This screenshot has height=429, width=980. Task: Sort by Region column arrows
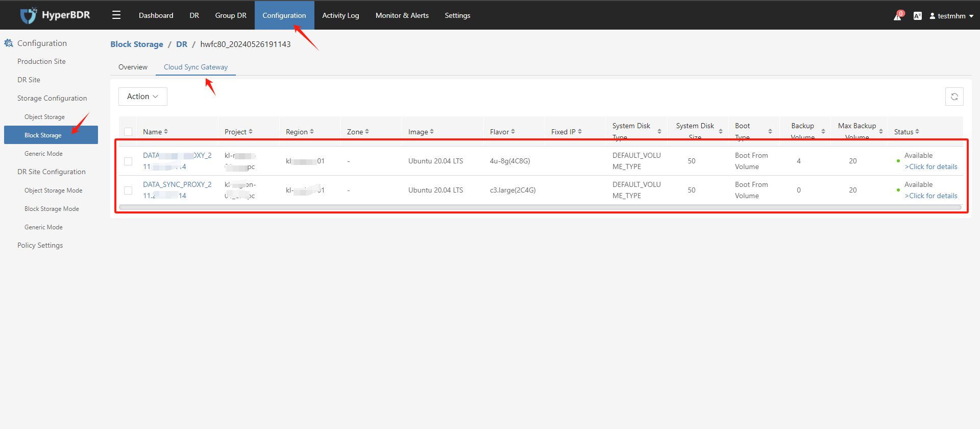tap(312, 132)
